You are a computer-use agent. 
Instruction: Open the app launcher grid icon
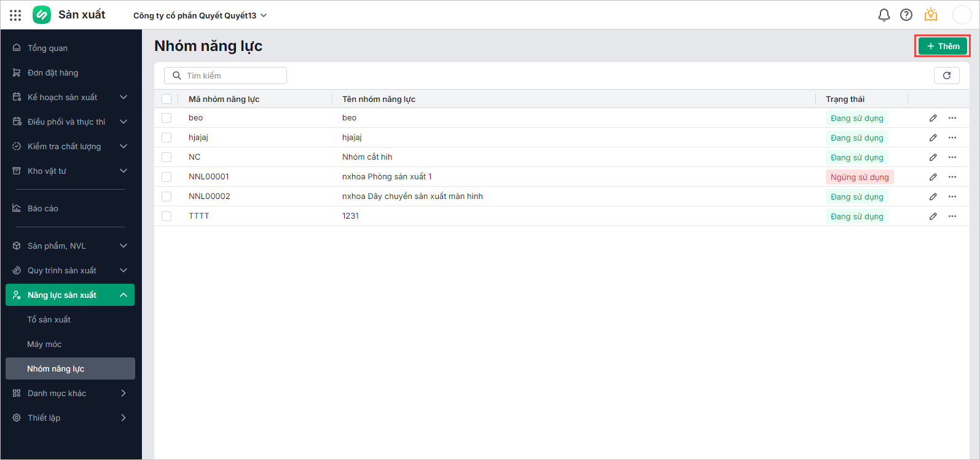pos(15,15)
